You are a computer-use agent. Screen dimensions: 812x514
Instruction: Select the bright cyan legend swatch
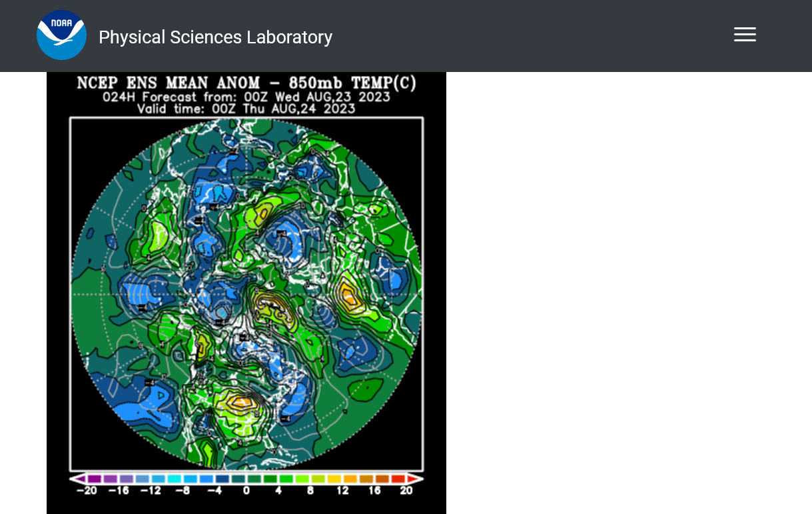(x=175, y=479)
